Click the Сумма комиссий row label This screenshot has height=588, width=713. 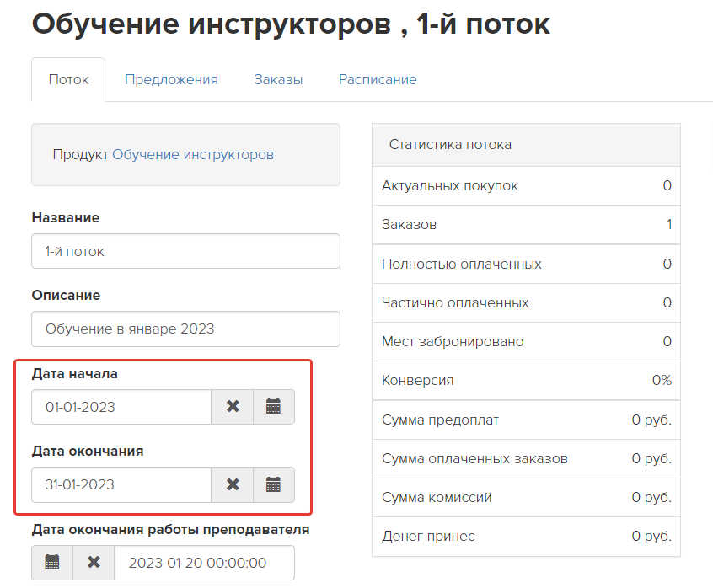pyautogui.click(x=437, y=497)
